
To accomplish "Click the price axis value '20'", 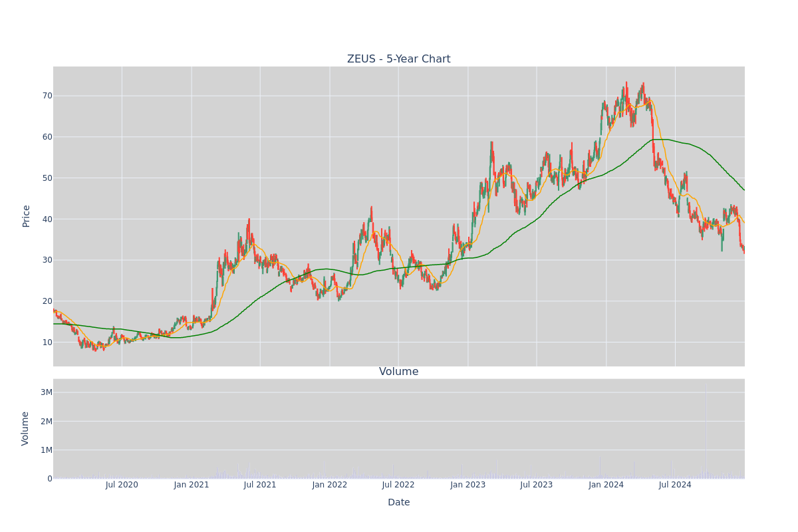I will pyautogui.click(x=47, y=301).
